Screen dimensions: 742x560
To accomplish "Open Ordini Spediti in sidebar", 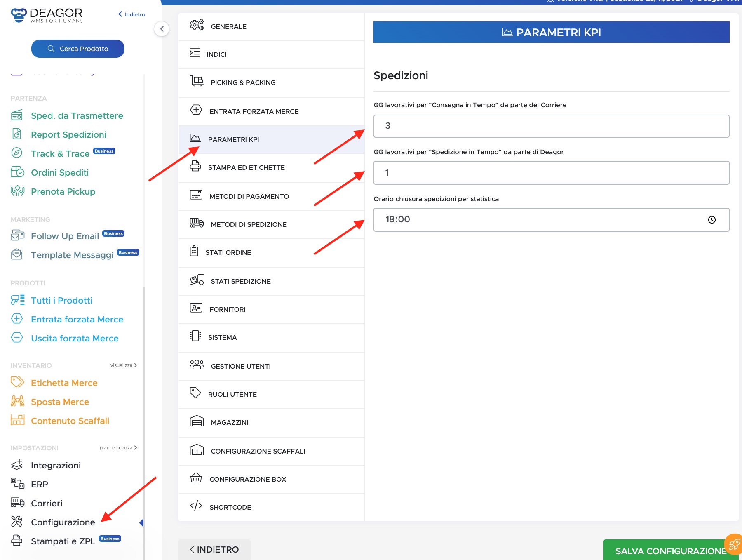I will tap(60, 173).
